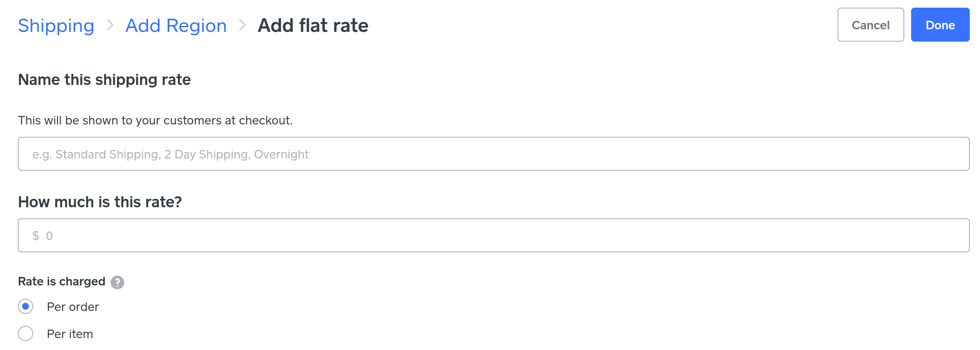Screen dimensions: 980x350
Task: Click the "Per order" label text
Action: (73, 307)
